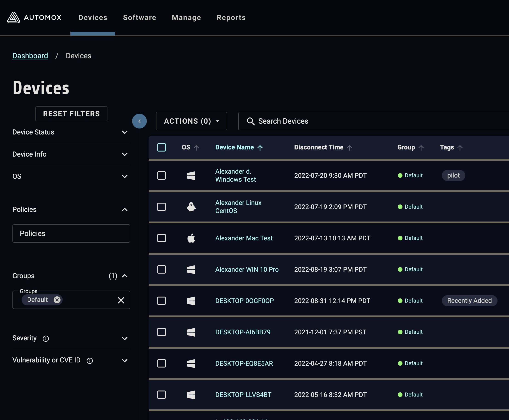Sort by Tags column arrow
Image resolution: width=509 pixels, height=420 pixels.
pyautogui.click(x=460, y=148)
